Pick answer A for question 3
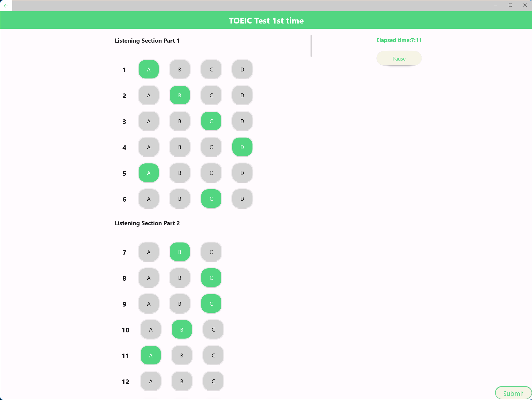Viewport: 532px width, 400px height. tap(149, 121)
